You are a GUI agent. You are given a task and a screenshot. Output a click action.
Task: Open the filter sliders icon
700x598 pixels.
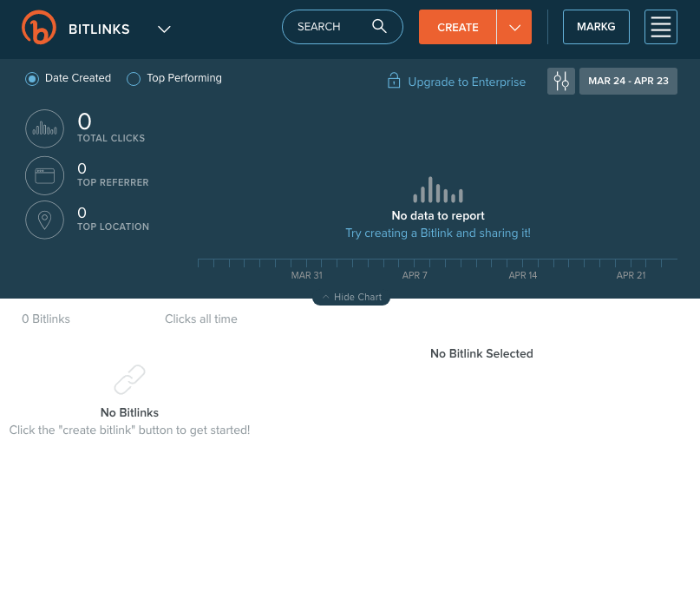[x=561, y=81]
